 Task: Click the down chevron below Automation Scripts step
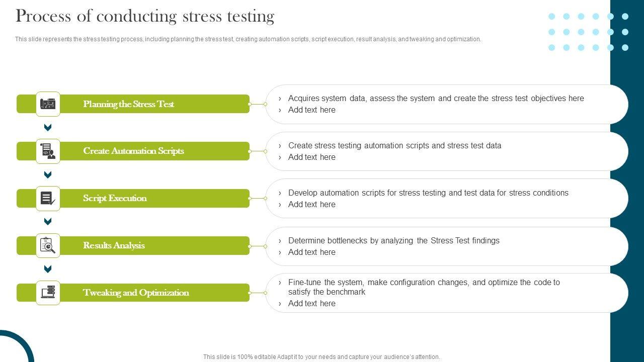[48, 175]
